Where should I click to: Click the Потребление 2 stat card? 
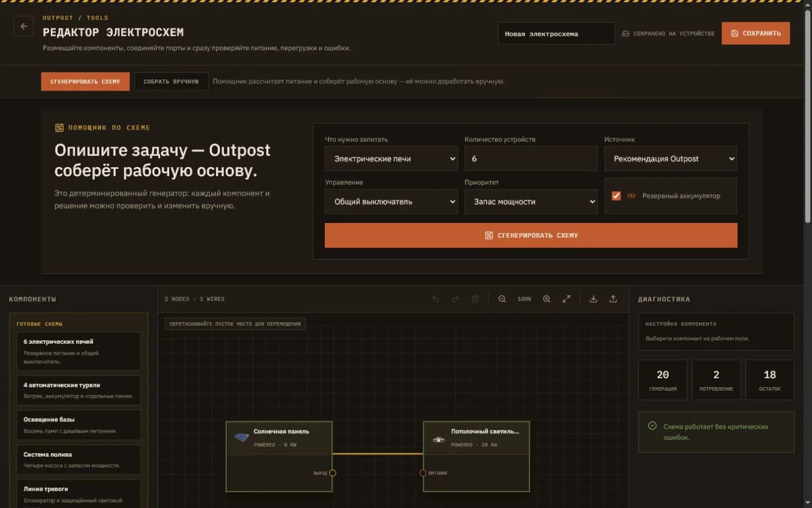click(716, 380)
